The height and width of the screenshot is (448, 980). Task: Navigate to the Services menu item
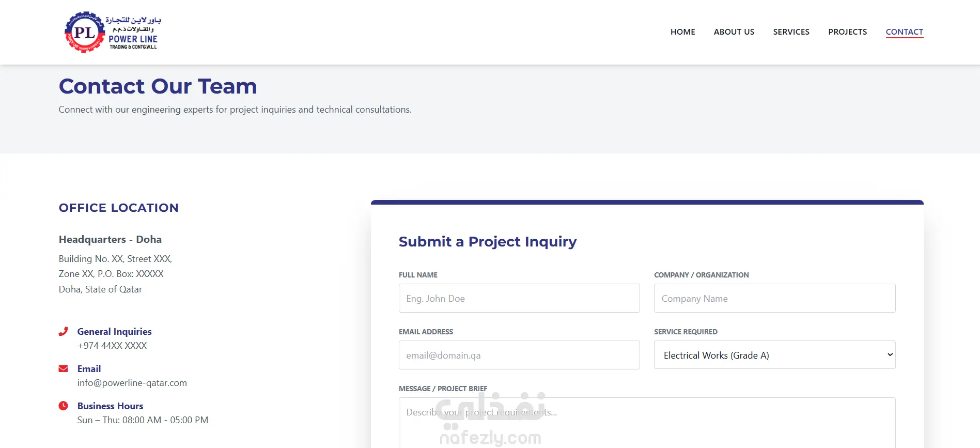(791, 32)
